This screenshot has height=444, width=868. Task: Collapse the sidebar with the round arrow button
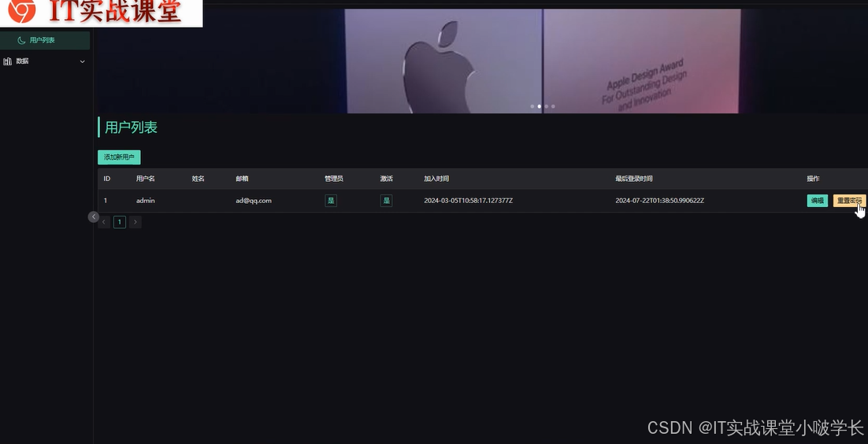pos(94,217)
